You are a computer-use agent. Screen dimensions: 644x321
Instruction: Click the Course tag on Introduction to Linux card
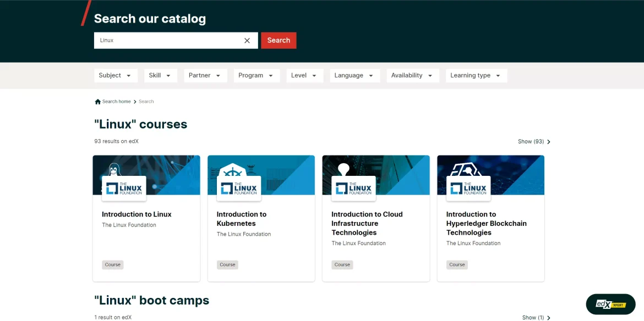pyautogui.click(x=112, y=265)
